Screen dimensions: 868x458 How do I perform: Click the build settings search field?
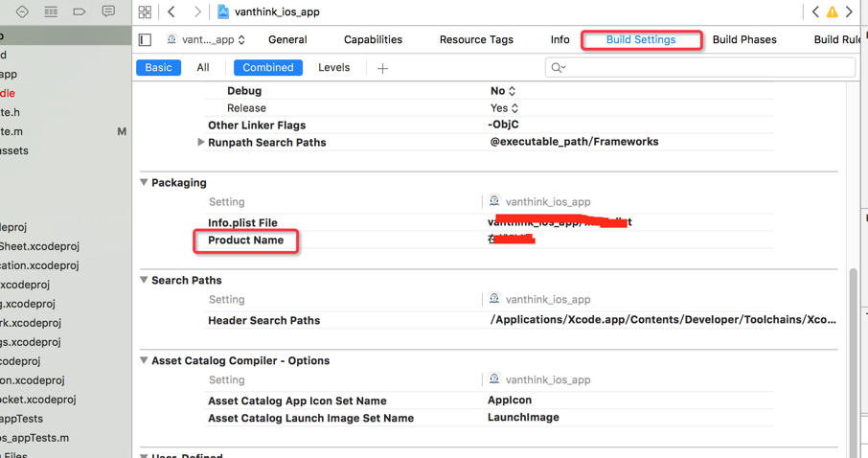[x=700, y=68]
